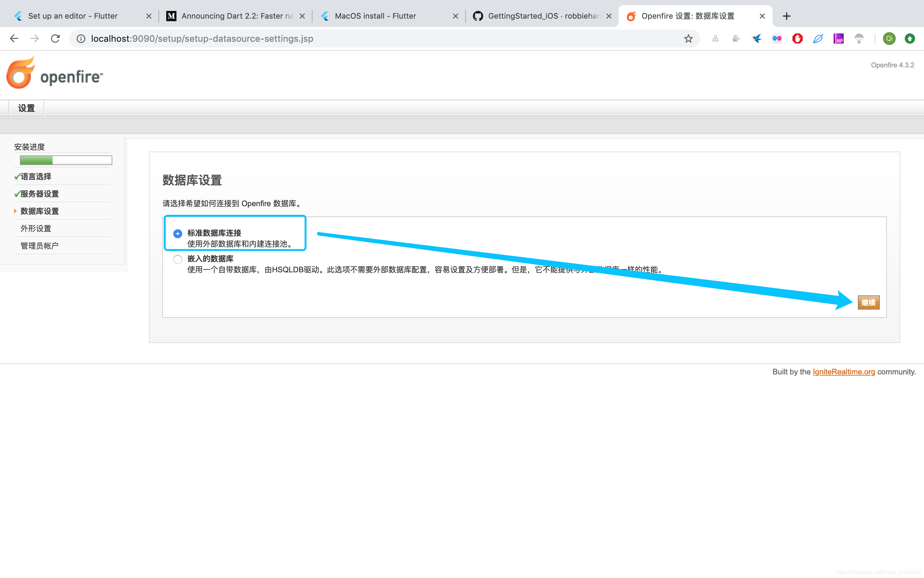Select the standard database connection radio
The width and height of the screenshot is (924, 578).
coord(177,233)
